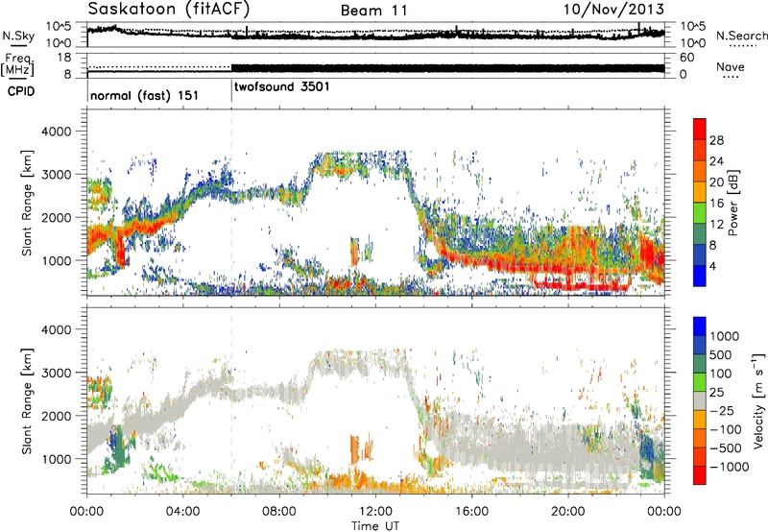Click the 'Power [dB]' color bar label
Image resolution: width=768 pixels, height=532 pixels.
[x=733, y=203]
